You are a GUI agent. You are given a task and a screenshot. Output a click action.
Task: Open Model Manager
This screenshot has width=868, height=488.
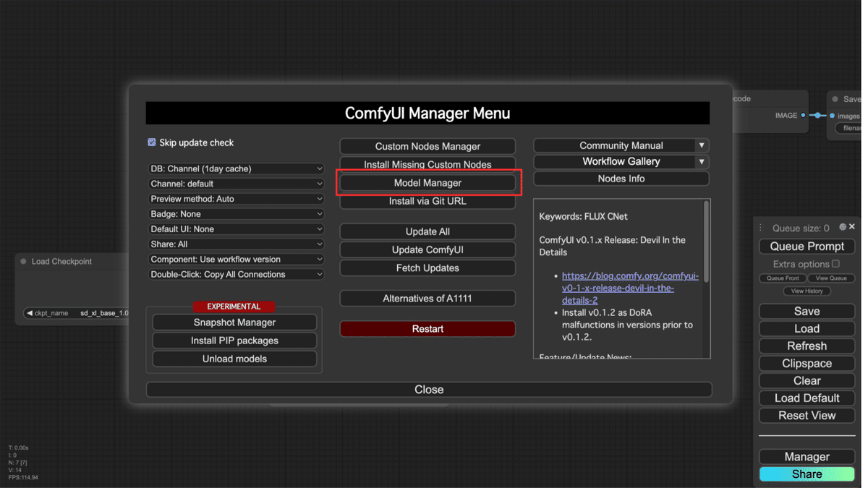coord(427,183)
